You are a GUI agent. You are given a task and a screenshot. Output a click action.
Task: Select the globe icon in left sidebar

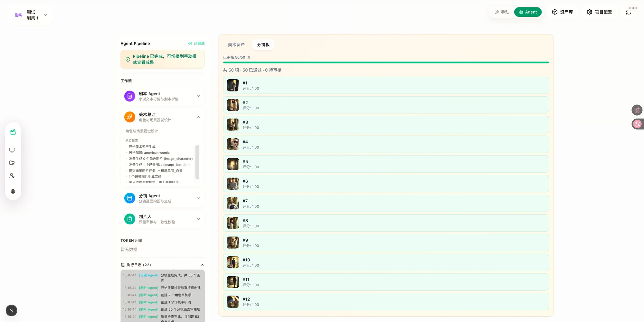13,191
